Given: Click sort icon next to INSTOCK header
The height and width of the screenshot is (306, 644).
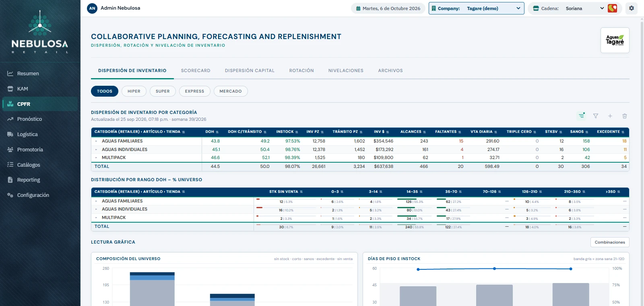Looking at the screenshot, I should (x=297, y=132).
